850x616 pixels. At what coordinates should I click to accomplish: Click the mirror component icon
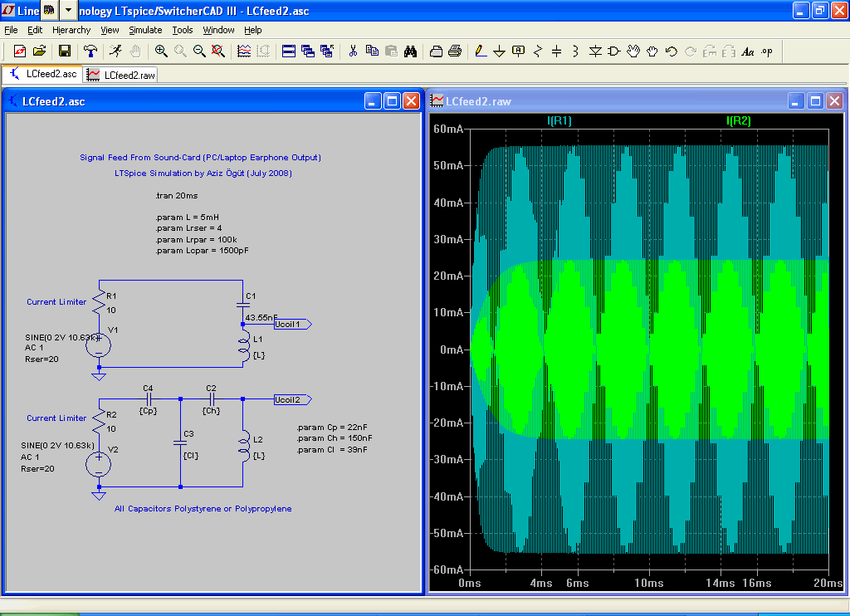pos(729,51)
